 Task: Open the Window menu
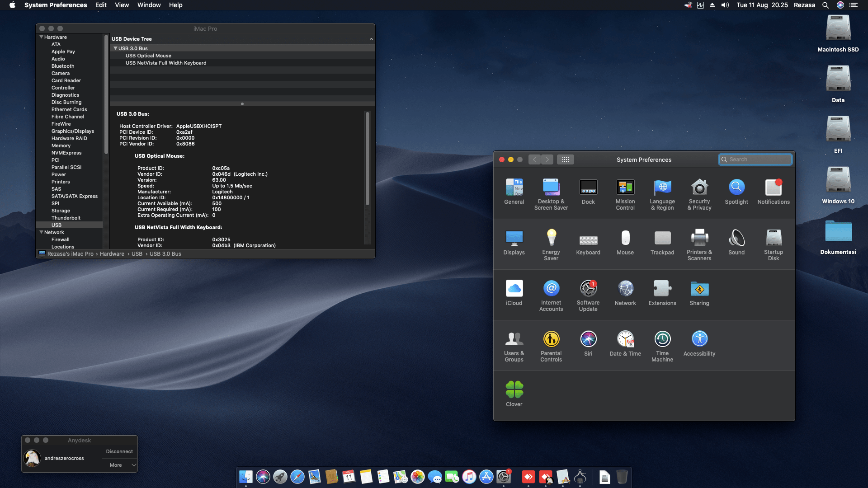[x=149, y=5]
